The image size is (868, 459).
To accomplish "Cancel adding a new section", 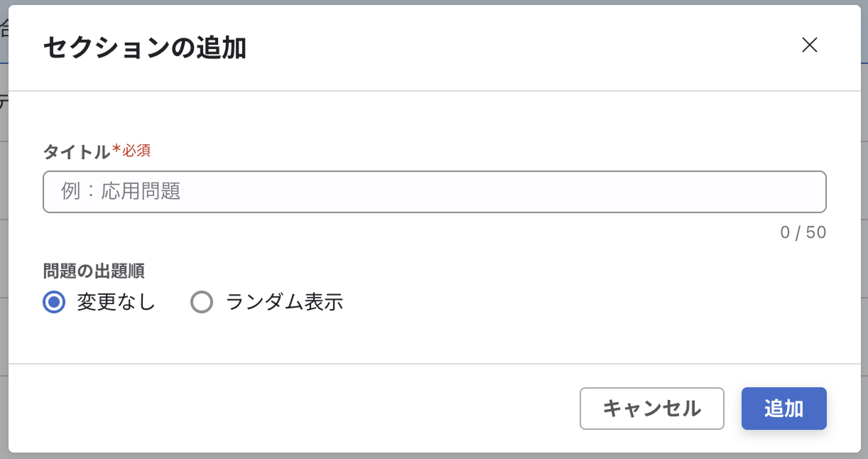I will (651, 409).
